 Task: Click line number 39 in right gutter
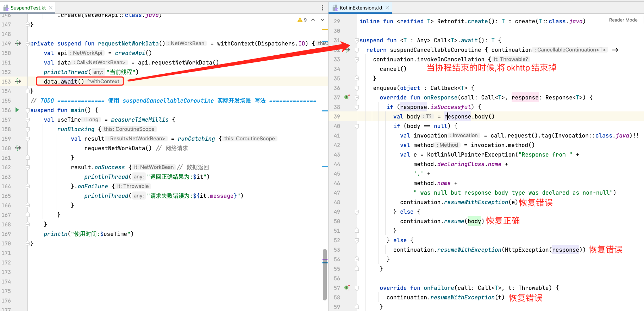(x=337, y=116)
